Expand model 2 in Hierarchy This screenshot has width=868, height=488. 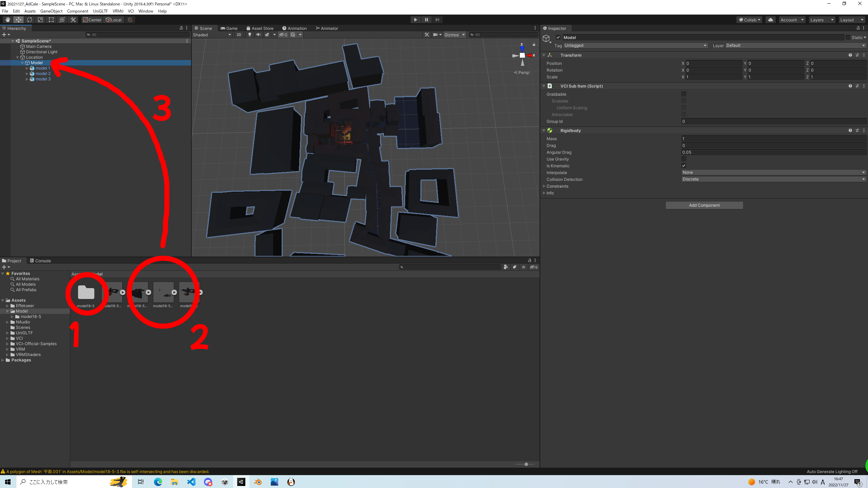27,74
